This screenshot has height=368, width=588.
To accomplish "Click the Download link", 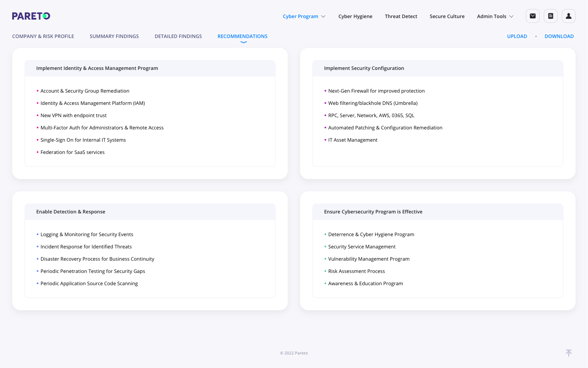I will (x=559, y=36).
